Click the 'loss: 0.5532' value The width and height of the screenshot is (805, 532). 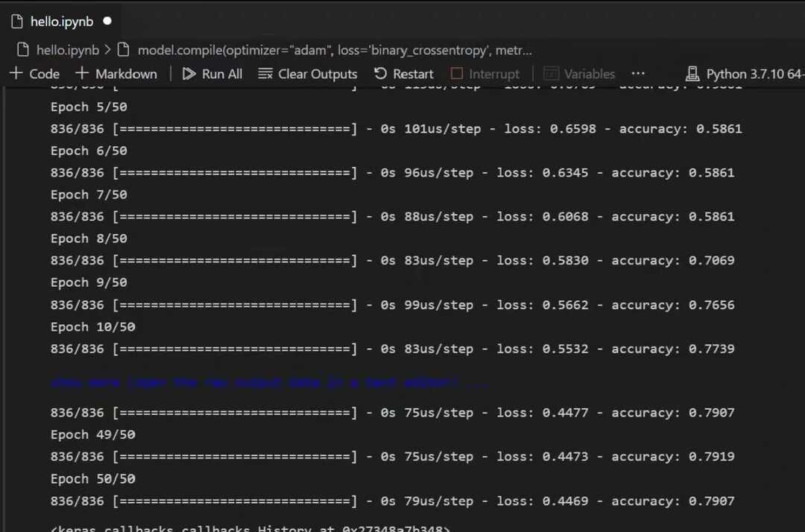542,349
